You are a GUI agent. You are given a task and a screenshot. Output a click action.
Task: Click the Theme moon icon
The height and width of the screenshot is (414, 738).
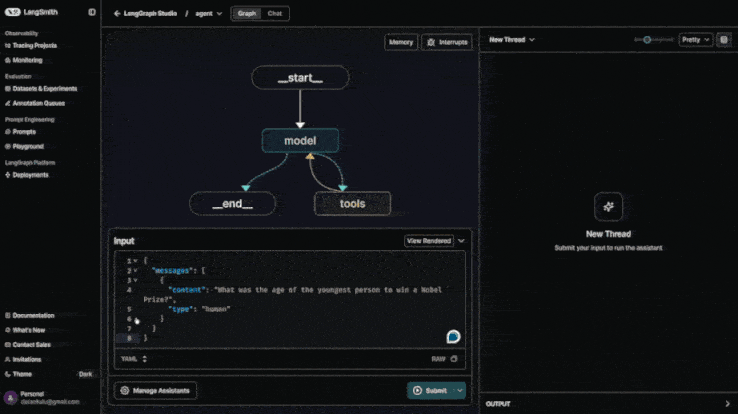[x=8, y=374]
